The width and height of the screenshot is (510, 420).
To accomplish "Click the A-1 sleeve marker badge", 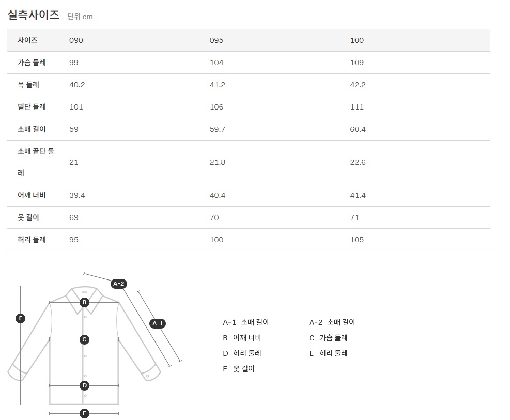I will click(x=157, y=323).
